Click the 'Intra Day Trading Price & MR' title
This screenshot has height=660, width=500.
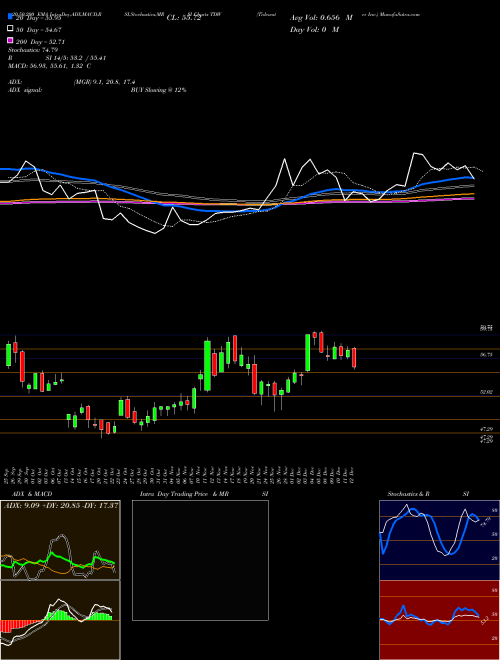[x=184, y=494]
